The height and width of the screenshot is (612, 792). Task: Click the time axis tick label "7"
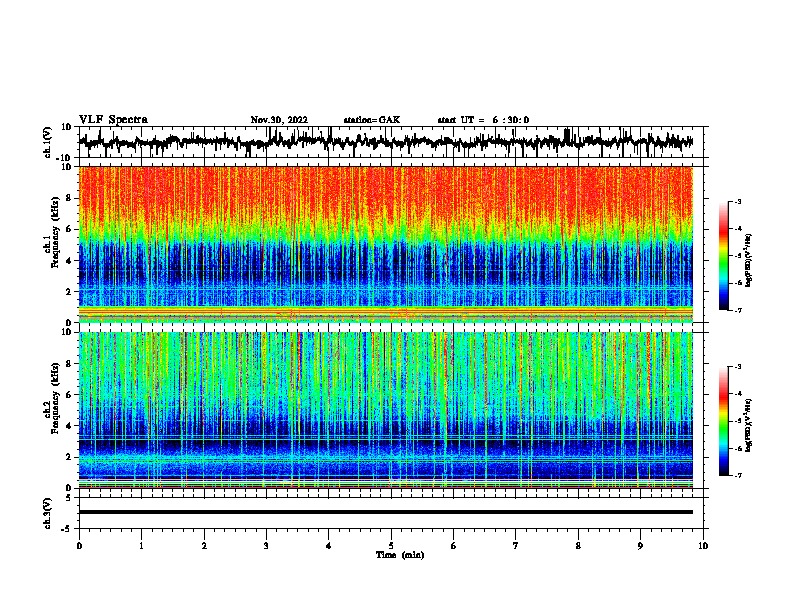[516, 546]
